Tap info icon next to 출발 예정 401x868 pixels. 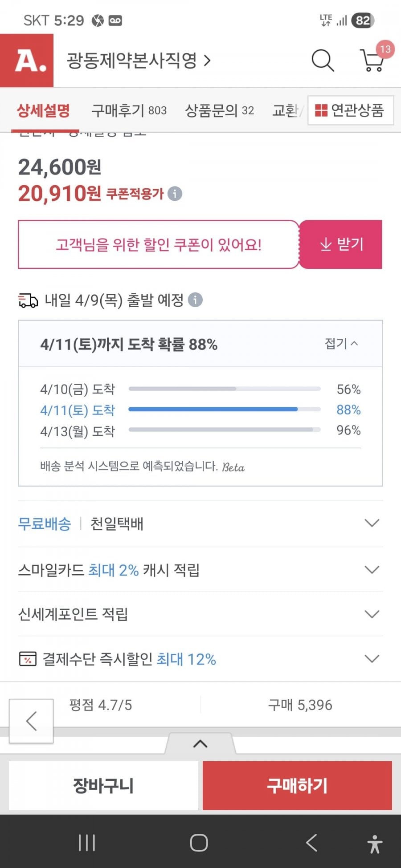pyautogui.click(x=195, y=300)
